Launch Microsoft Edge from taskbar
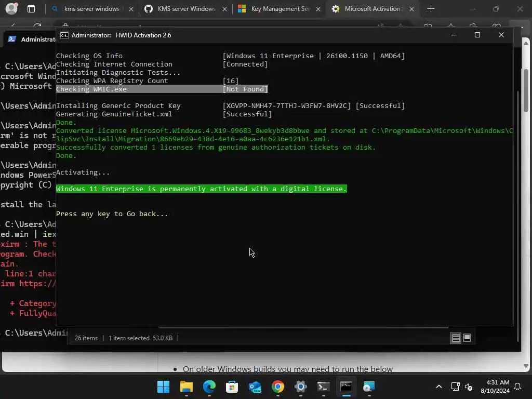532x399 pixels. (209, 387)
